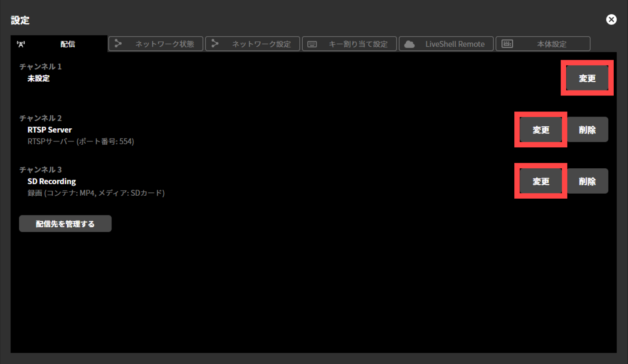
Task: Click 変更 for the SD Recording channel
Action: (540, 181)
